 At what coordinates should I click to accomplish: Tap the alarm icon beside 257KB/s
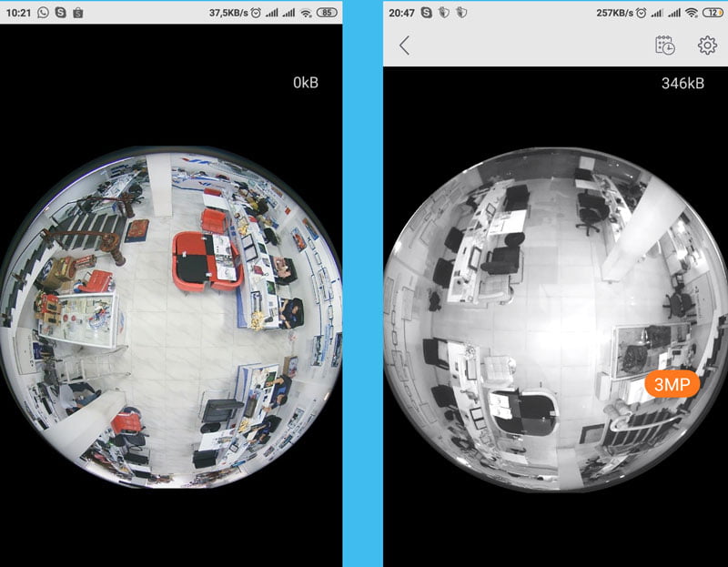(x=641, y=12)
